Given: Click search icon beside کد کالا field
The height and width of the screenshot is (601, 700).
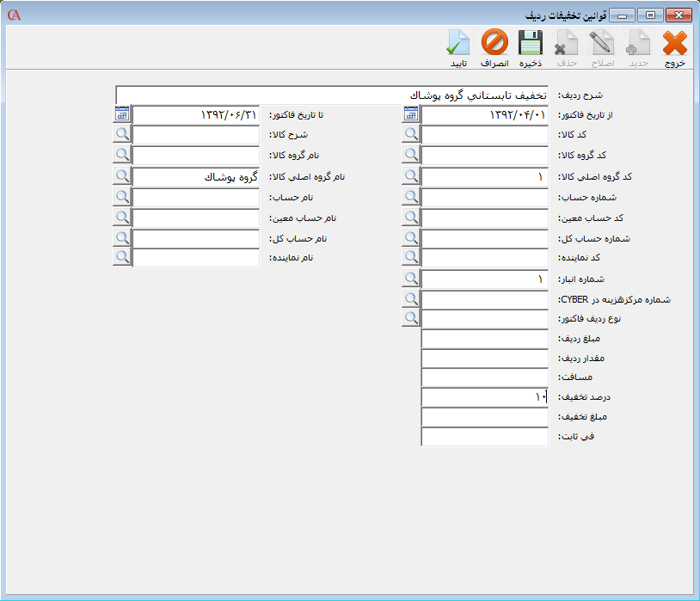Looking at the screenshot, I should pyautogui.click(x=411, y=135).
